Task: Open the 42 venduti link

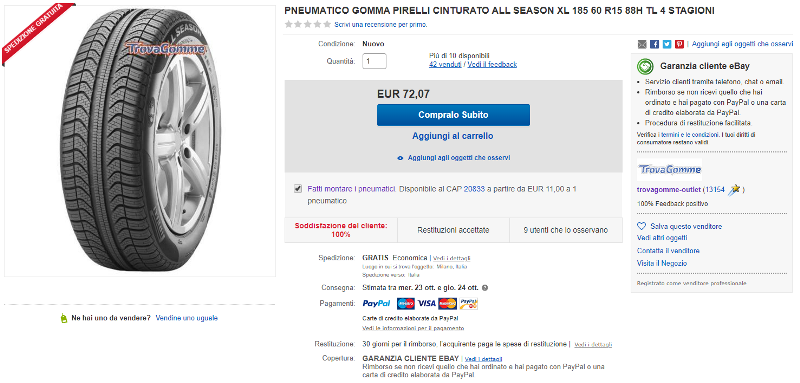Action: point(445,64)
